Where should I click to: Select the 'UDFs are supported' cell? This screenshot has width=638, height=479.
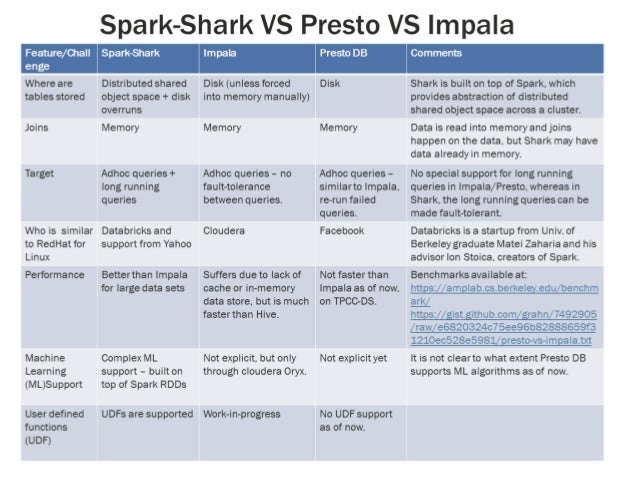[x=149, y=433]
